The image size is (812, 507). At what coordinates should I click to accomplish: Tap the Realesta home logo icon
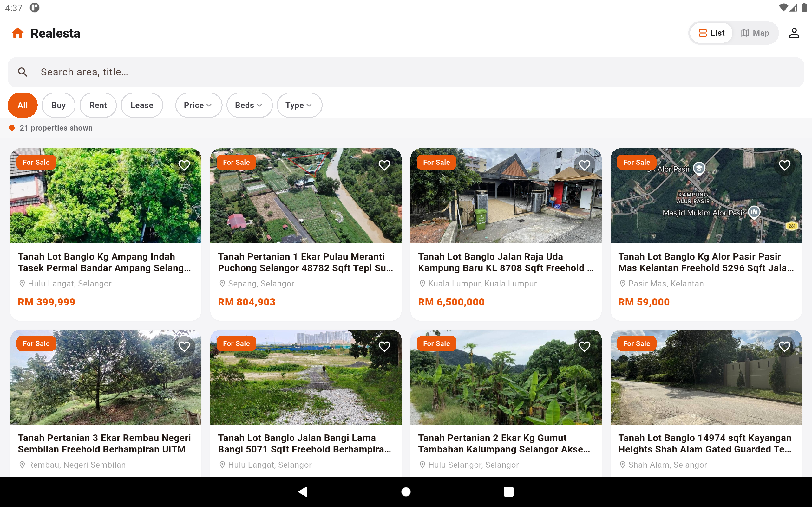(x=18, y=33)
